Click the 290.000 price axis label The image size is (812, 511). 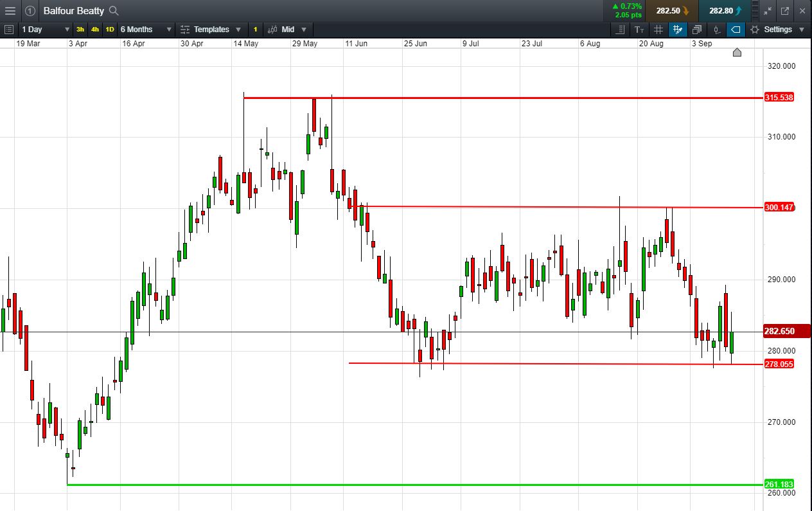pos(782,279)
